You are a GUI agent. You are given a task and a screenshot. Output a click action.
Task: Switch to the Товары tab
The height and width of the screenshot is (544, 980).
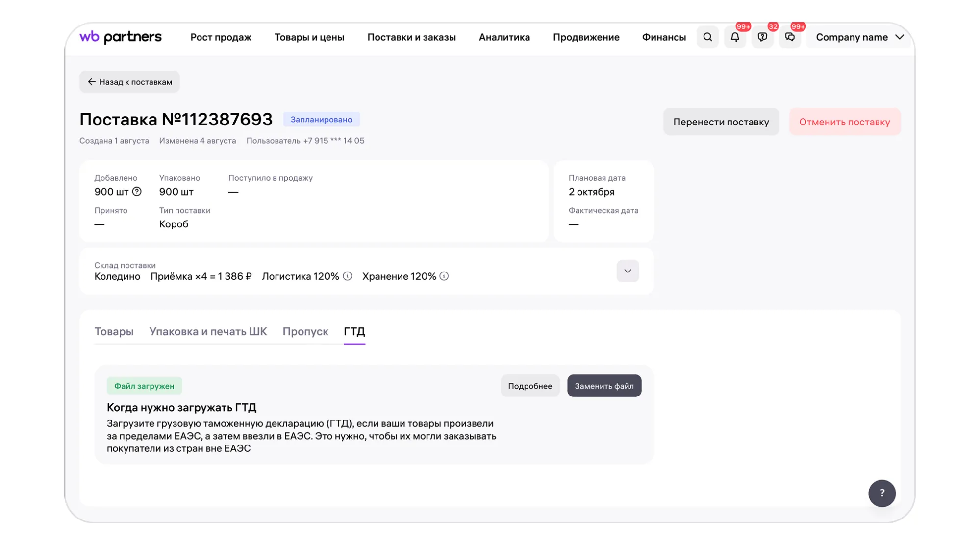114,332
